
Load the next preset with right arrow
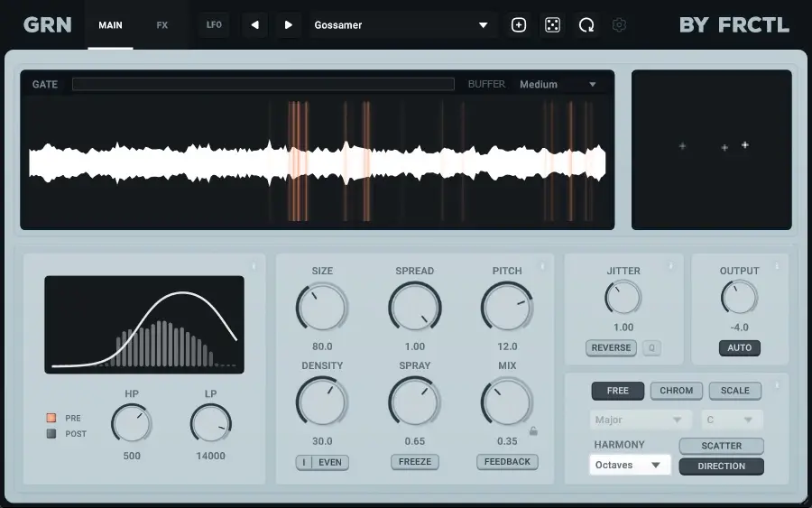(289, 25)
